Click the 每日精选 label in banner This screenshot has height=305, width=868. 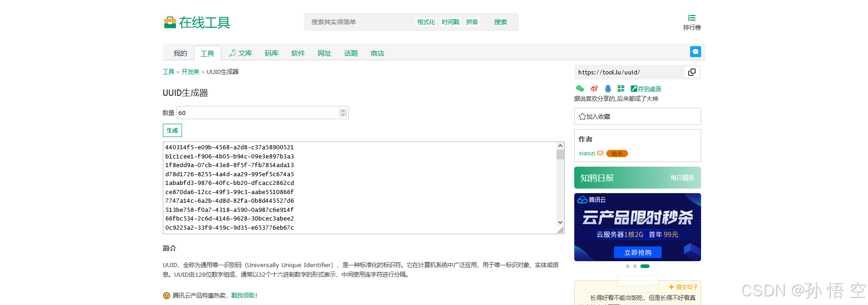point(682,178)
